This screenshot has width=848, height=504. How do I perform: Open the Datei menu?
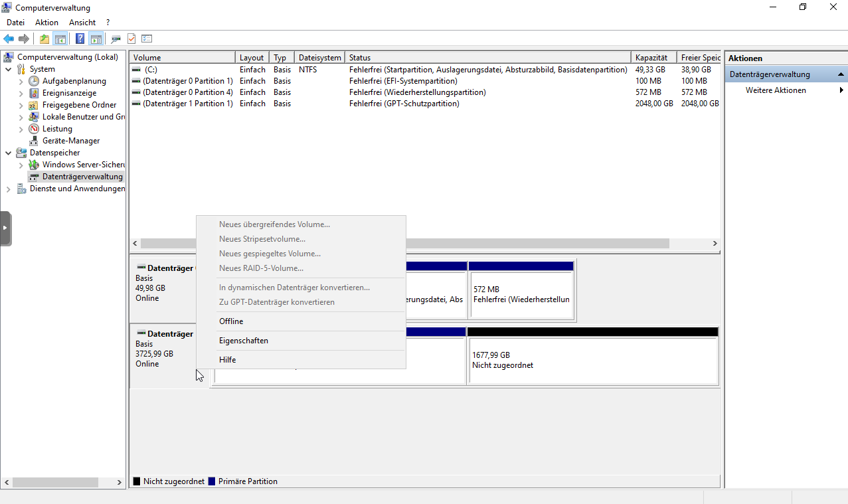15,23
